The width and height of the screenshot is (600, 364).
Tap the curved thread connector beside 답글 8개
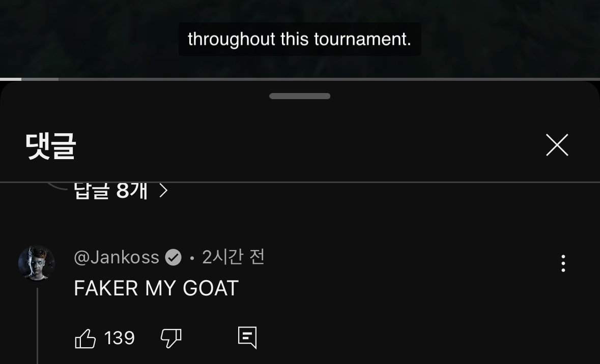coord(58,186)
